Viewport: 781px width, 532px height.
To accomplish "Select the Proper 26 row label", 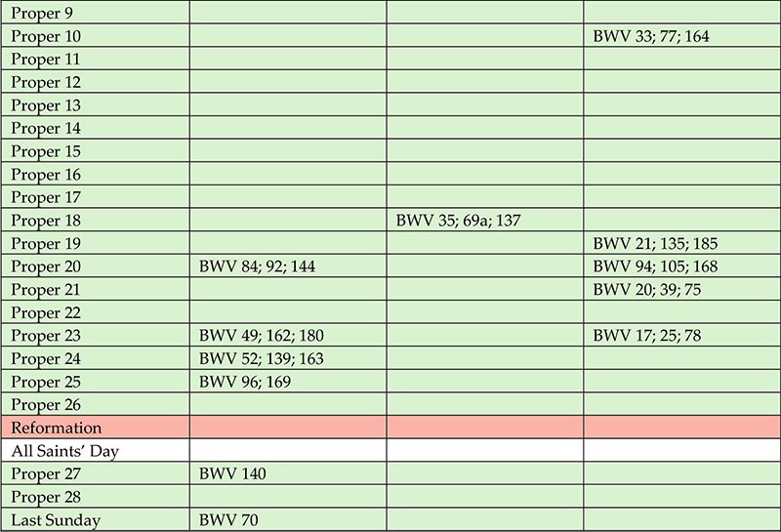I will pos(95,404).
